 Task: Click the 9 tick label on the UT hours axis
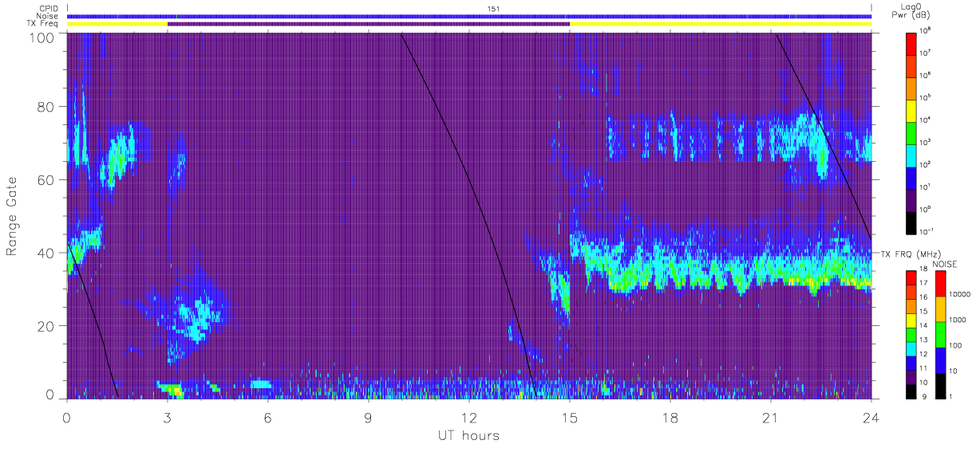[369, 417]
